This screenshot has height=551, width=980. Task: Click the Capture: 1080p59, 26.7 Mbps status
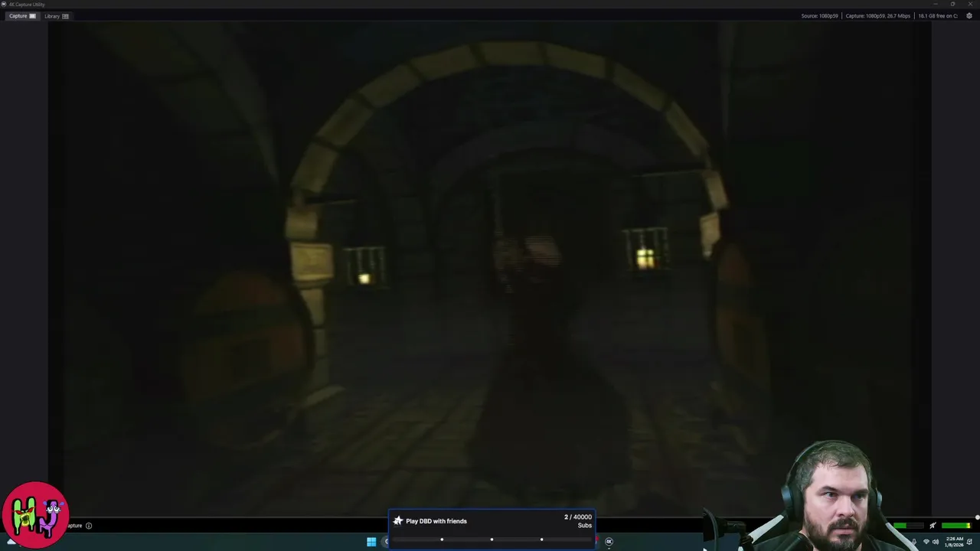click(877, 16)
